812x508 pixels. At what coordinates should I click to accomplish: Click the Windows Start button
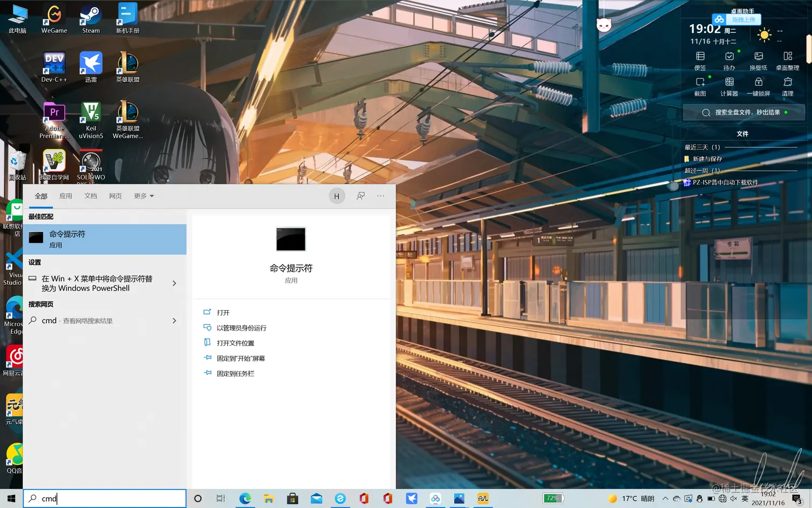(11, 498)
